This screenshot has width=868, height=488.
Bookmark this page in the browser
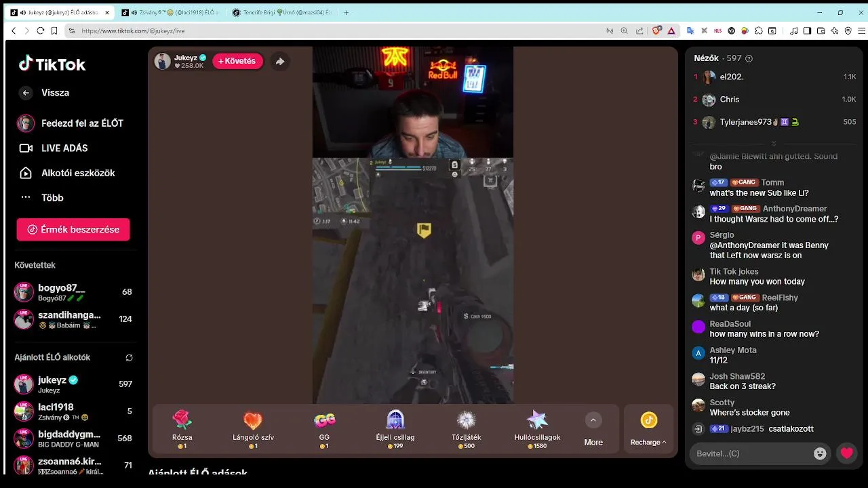(53, 30)
